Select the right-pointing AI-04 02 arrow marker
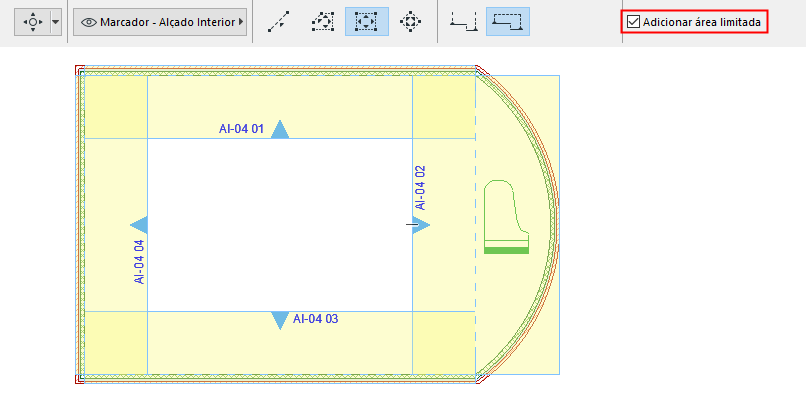The width and height of the screenshot is (806, 416). pos(421,225)
